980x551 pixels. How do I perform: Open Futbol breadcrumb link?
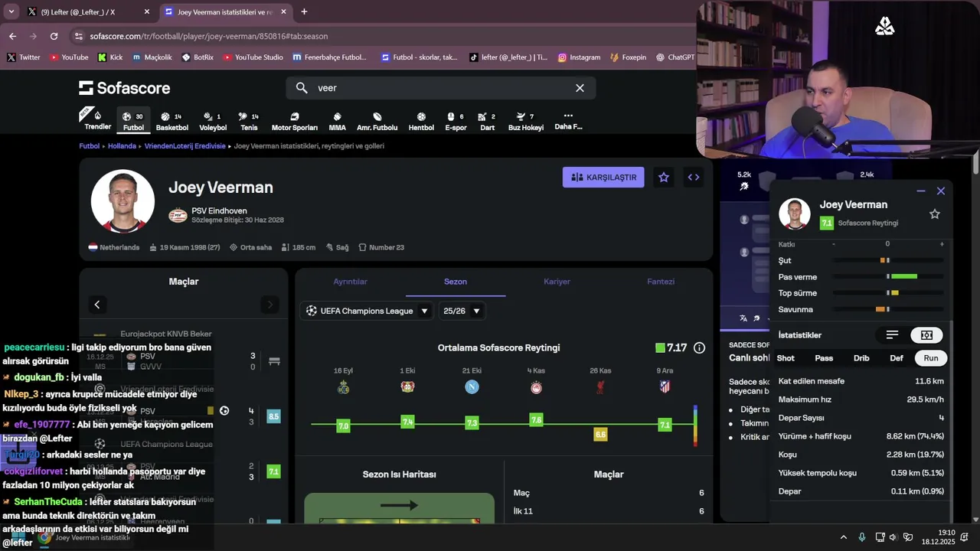pyautogui.click(x=90, y=146)
